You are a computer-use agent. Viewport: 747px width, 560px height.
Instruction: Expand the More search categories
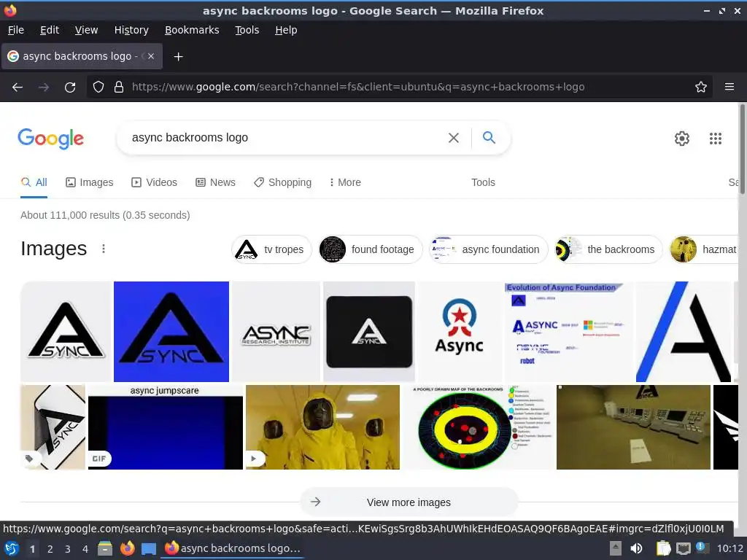[x=345, y=182]
